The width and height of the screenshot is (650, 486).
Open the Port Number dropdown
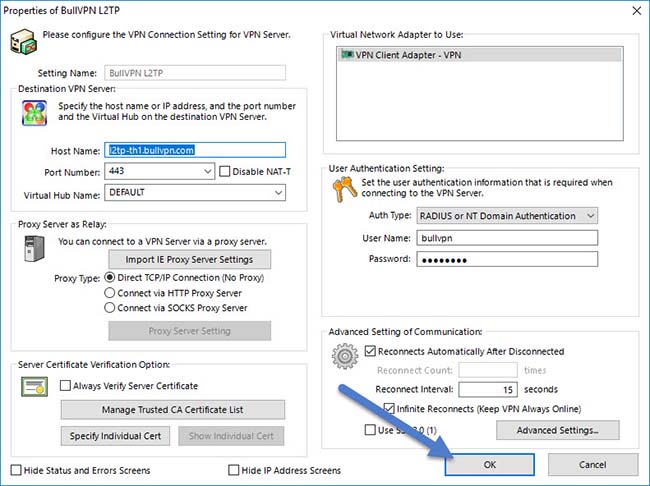coord(208,171)
